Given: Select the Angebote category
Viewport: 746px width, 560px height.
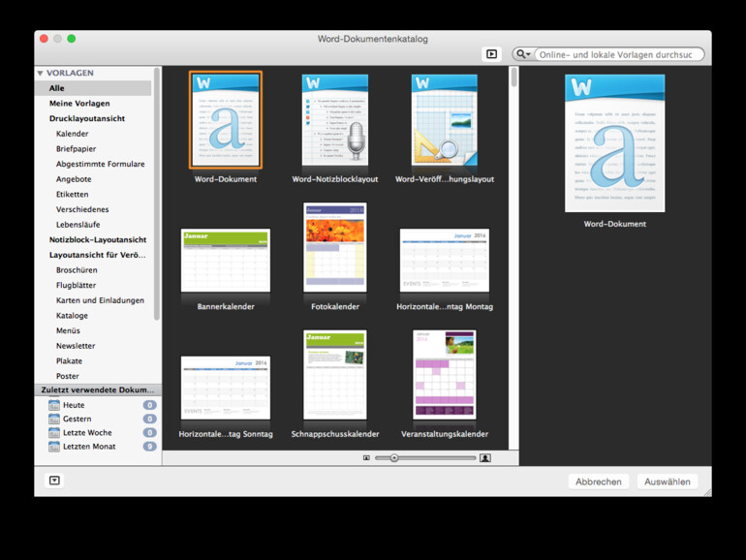Looking at the screenshot, I should [74, 179].
